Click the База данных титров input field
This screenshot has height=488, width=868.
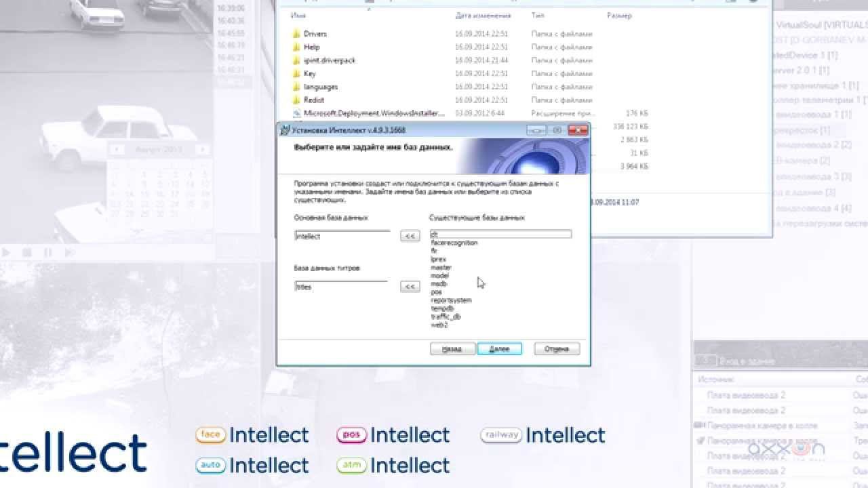tap(342, 287)
